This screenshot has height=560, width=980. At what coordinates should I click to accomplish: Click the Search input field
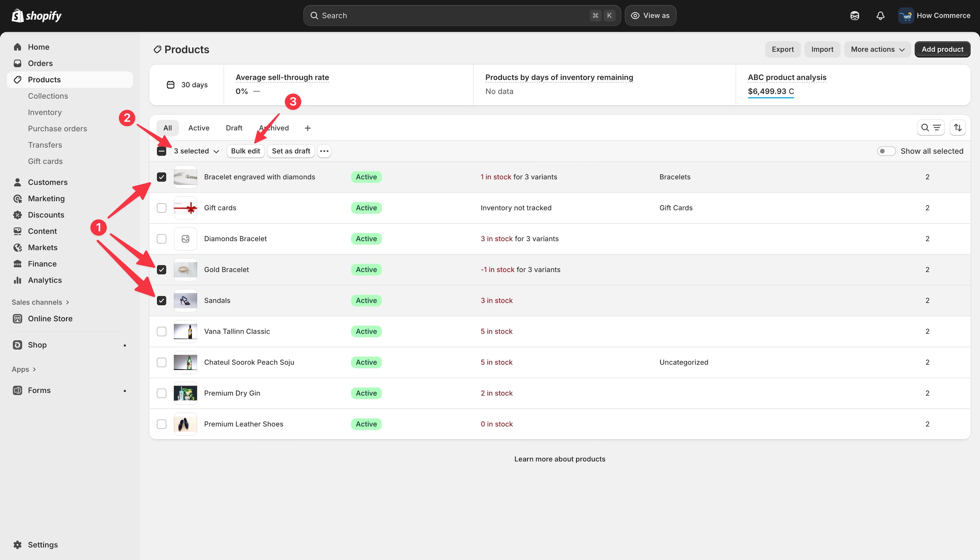462,16
